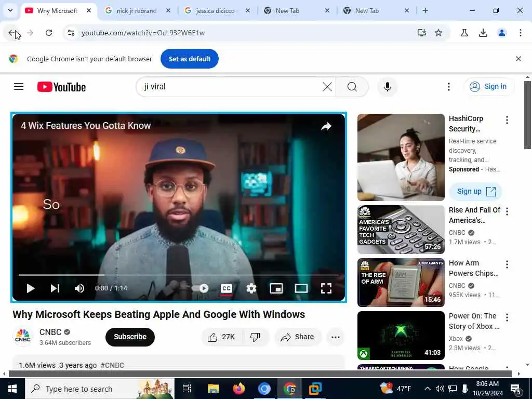
Task: Subscribe to the CNBC channel
Action: coord(130,337)
